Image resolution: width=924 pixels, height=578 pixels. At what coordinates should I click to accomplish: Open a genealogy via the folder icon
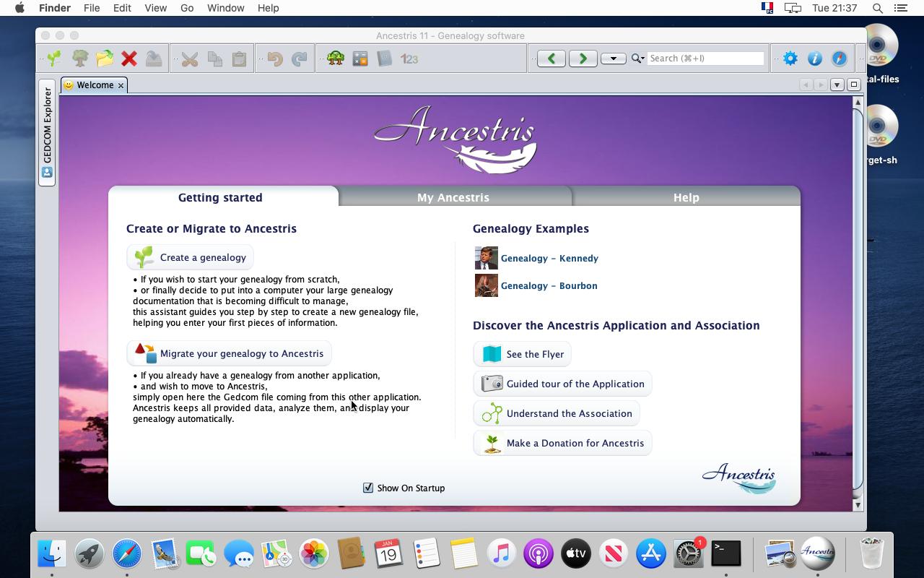(105, 59)
